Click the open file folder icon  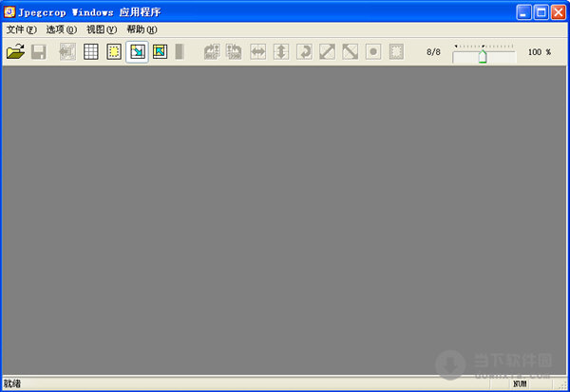(x=15, y=52)
